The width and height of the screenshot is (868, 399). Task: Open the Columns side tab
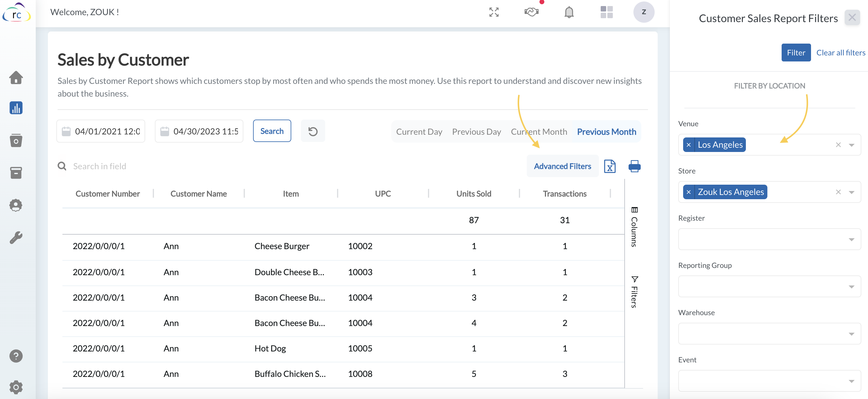(634, 227)
